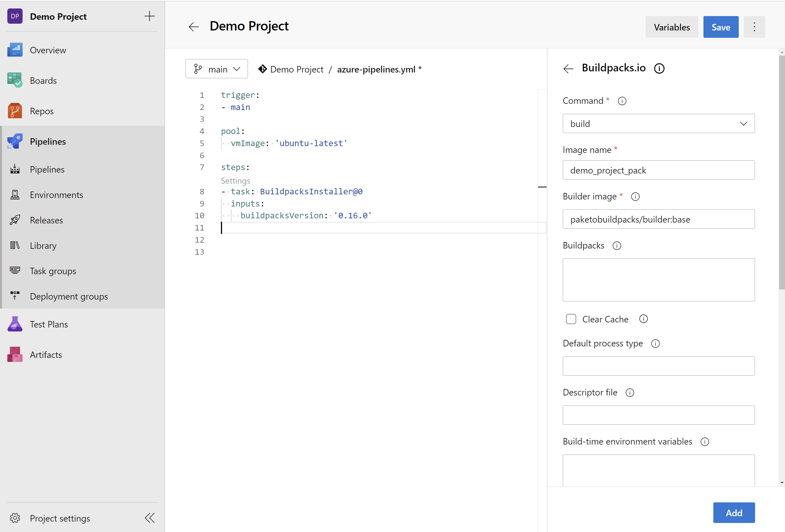
Task: Open Artifacts in the sidebar
Action: tap(46, 355)
